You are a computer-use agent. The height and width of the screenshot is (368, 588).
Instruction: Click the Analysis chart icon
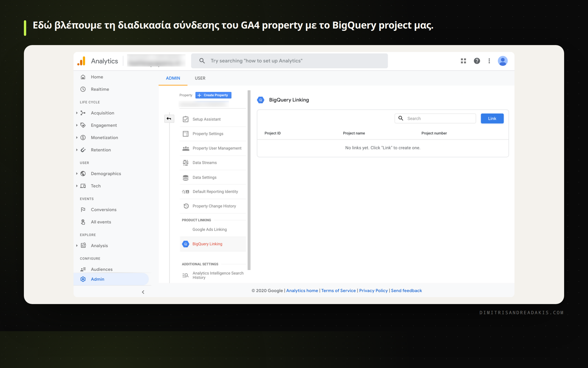(x=83, y=245)
